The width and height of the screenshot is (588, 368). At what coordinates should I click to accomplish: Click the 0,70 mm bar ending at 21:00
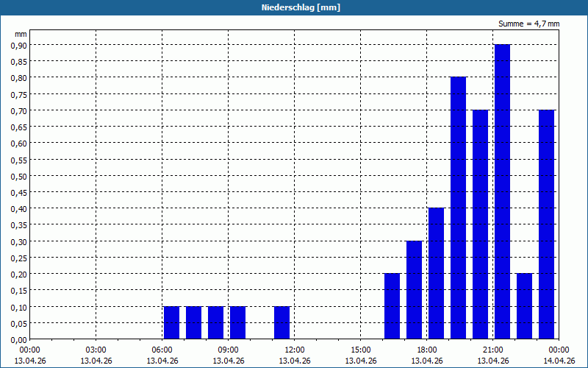click(481, 224)
